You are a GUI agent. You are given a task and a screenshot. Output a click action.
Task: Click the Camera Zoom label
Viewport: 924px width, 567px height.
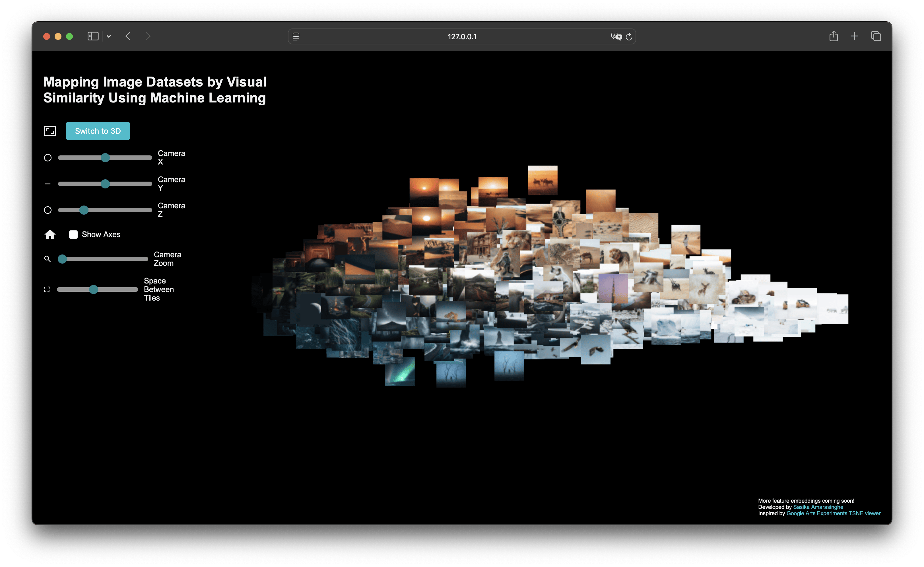[167, 259]
